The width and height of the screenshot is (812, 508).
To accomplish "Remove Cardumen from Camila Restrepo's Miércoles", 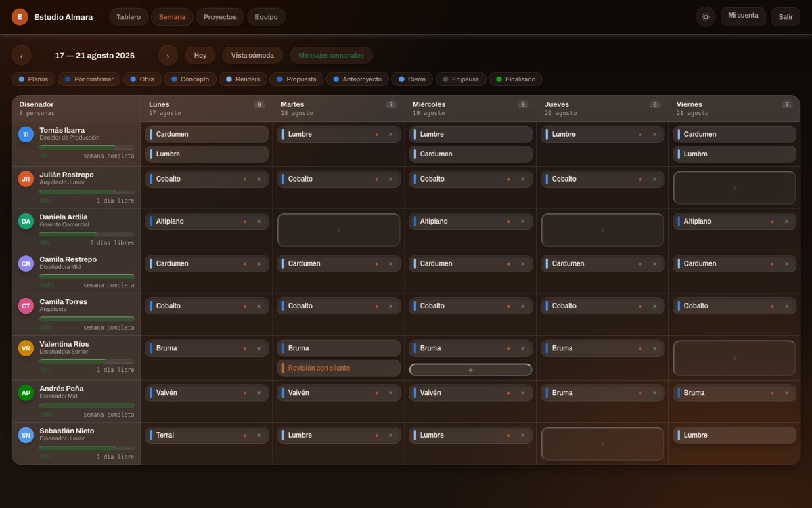I will [x=522, y=263].
